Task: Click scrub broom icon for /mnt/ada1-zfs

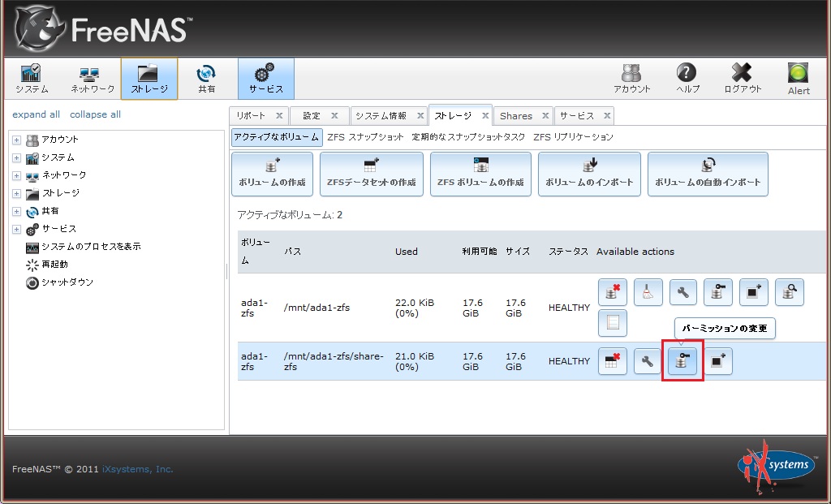Action: pos(648,292)
